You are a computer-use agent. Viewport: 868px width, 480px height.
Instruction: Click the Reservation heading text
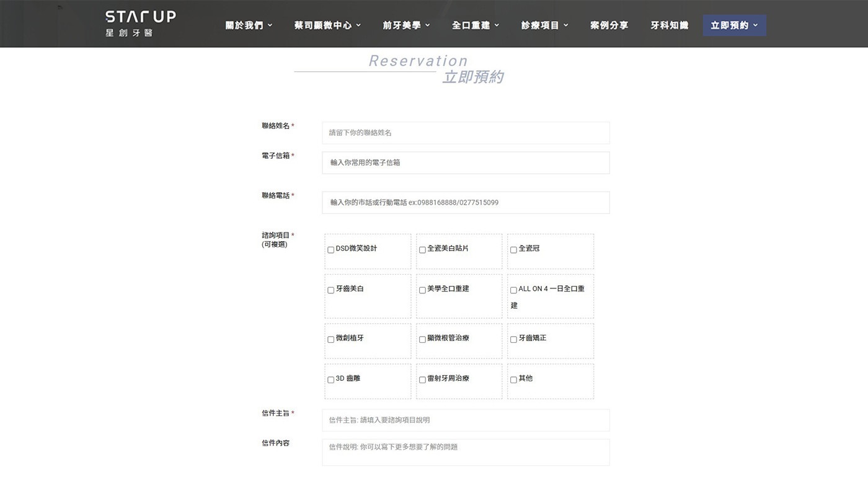(418, 61)
